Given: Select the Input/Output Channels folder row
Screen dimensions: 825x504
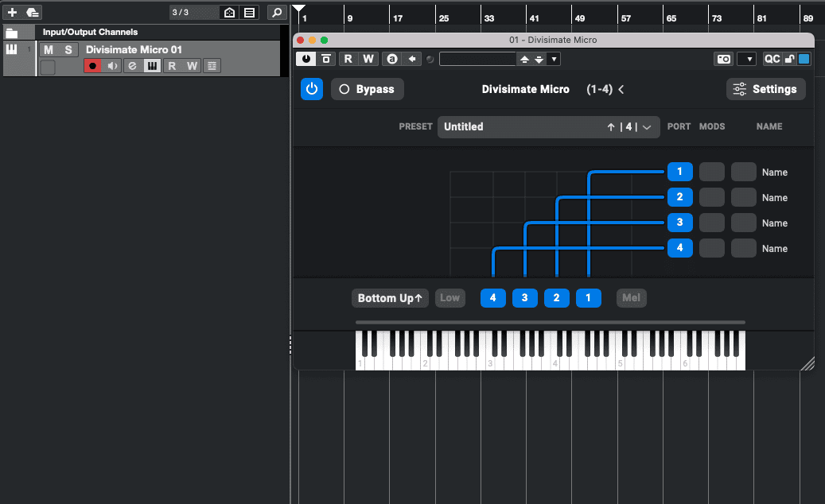Looking at the screenshot, I should click(x=142, y=32).
